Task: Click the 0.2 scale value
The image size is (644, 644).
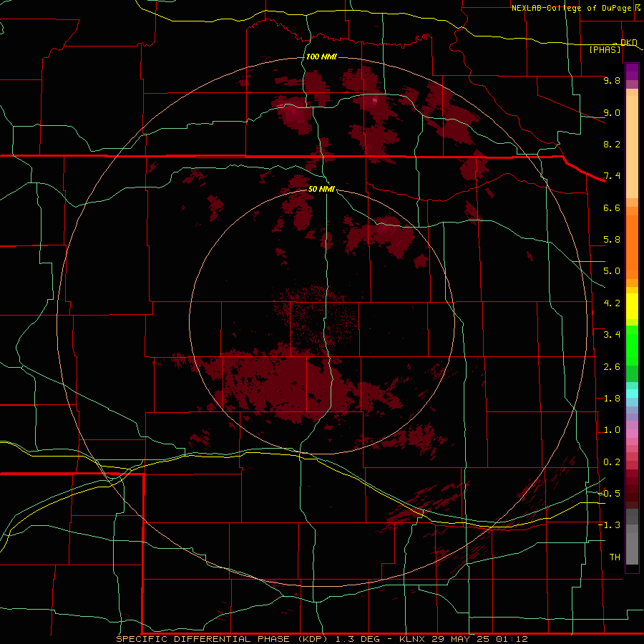Action: pos(612,462)
